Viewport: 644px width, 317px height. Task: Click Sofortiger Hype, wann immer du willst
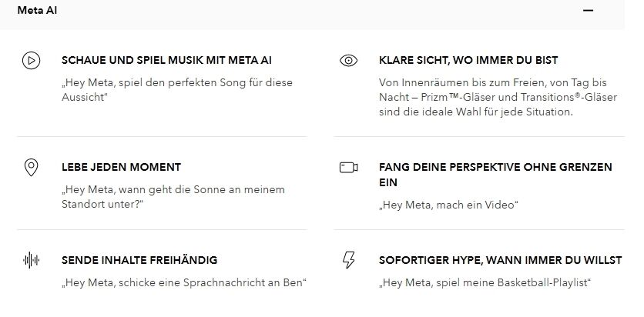[500, 260]
